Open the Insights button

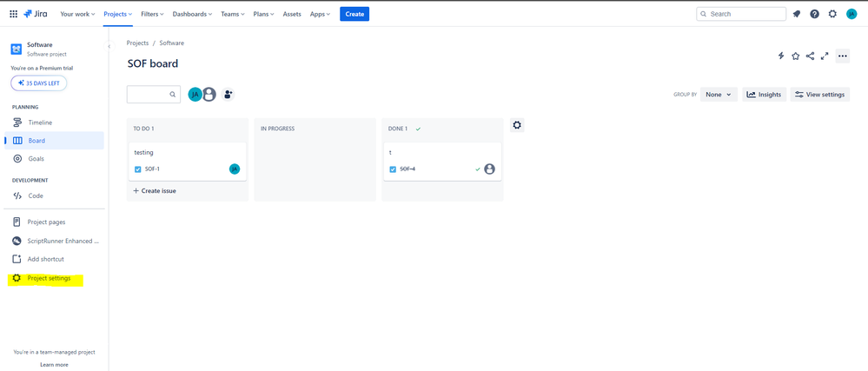click(765, 95)
